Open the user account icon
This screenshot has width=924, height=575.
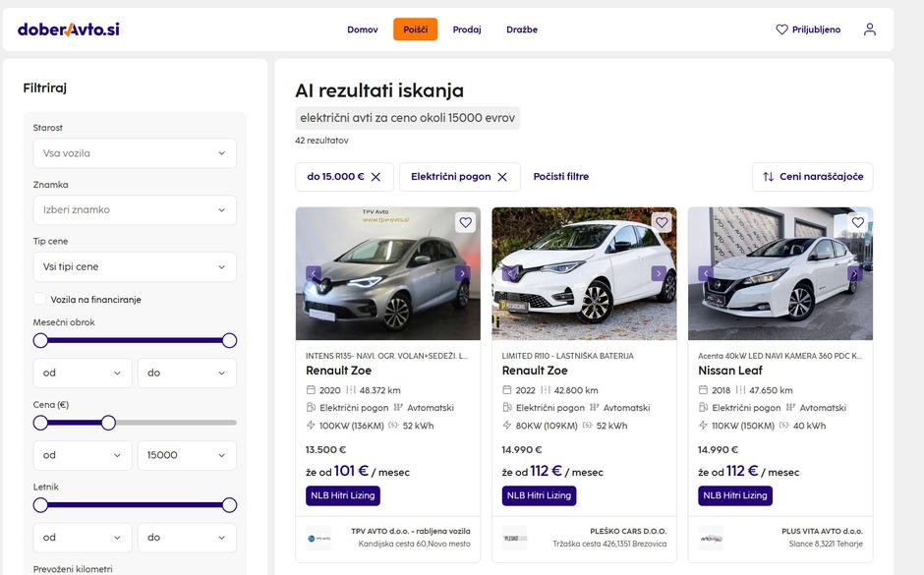coord(869,29)
